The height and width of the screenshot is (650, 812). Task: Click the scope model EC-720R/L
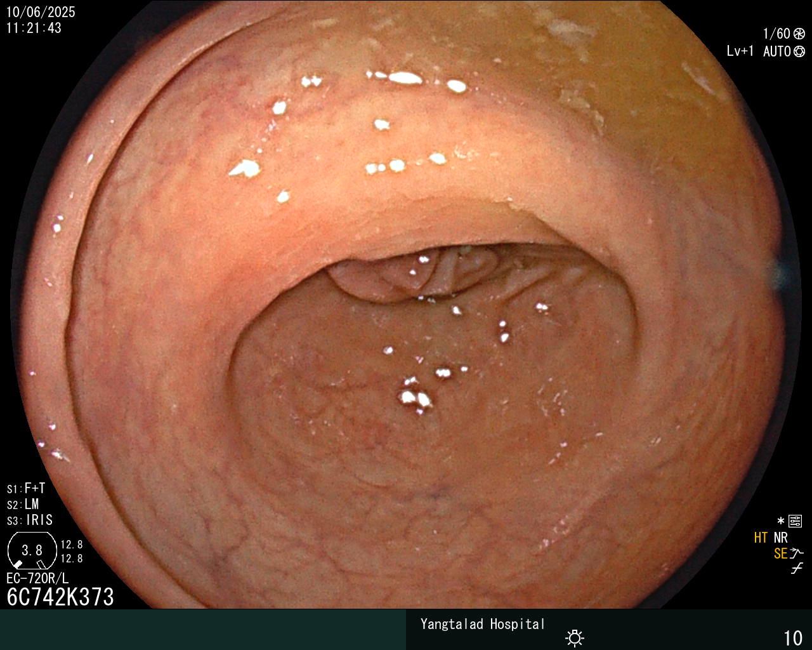[x=37, y=578]
